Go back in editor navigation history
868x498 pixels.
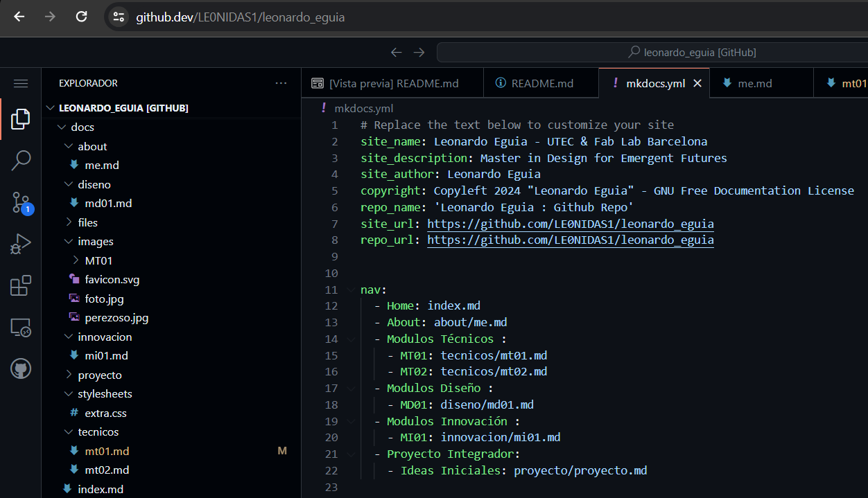(x=396, y=52)
